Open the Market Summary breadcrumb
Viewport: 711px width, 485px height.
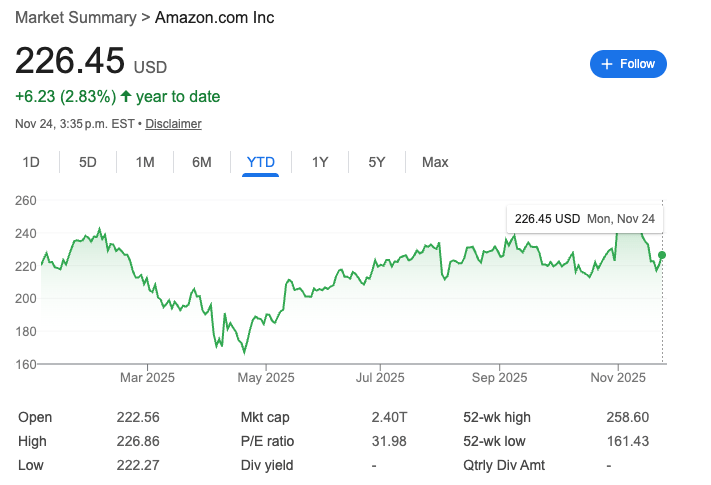click(75, 18)
